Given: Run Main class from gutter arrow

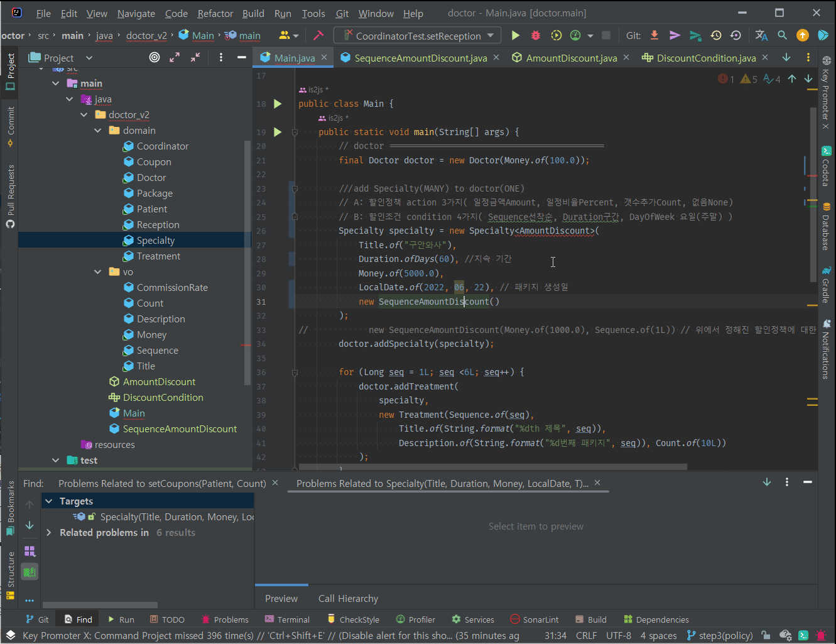Looking at the screenshot, I should click(278, 104).
